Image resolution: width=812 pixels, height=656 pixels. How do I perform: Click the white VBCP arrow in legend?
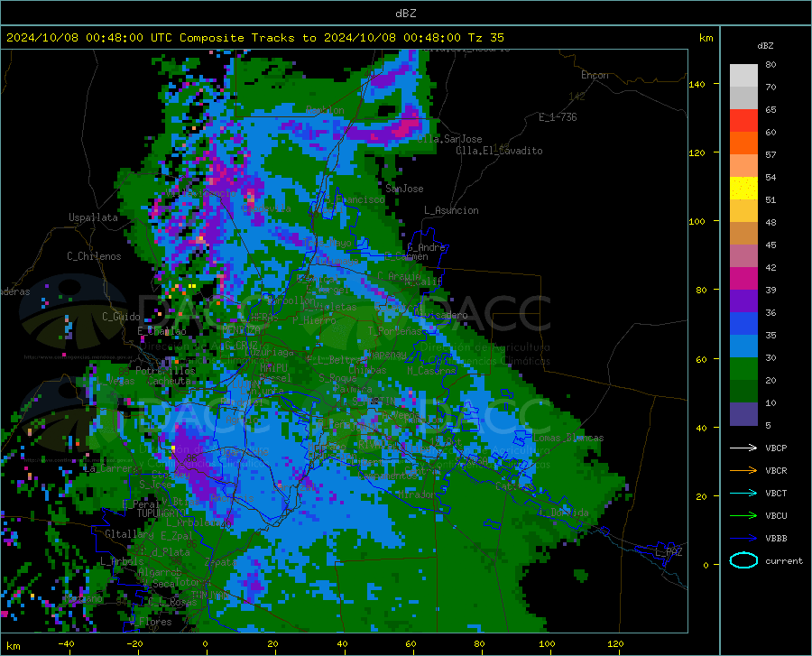pos(743,448)
